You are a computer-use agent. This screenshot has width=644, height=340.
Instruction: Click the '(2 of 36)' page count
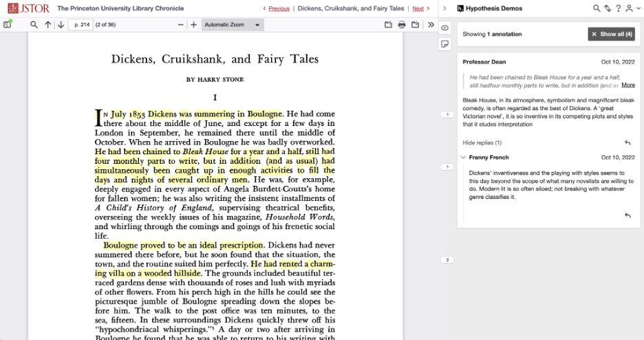pyautogui.click(x=105, y=25)
